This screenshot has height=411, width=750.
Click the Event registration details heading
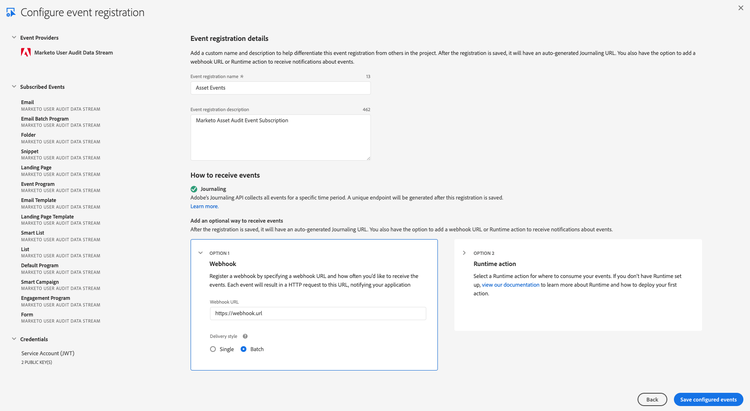[x=229, y=38]
